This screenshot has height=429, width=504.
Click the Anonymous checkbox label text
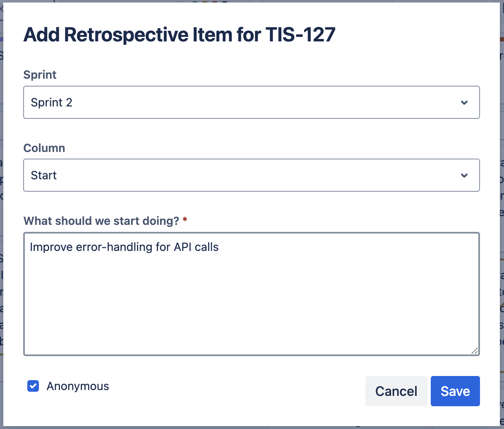[78, 386]
